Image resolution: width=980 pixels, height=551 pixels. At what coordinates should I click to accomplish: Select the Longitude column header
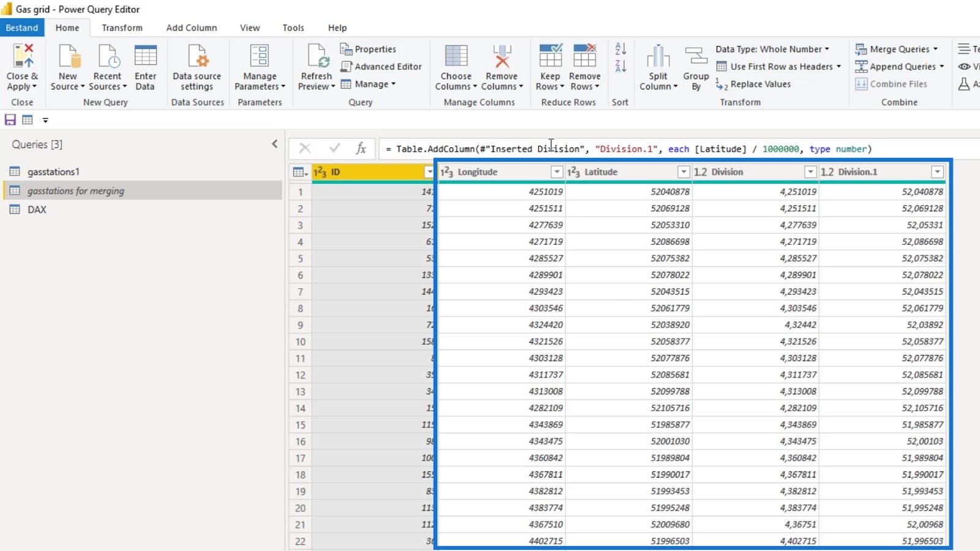coord(477,172)
